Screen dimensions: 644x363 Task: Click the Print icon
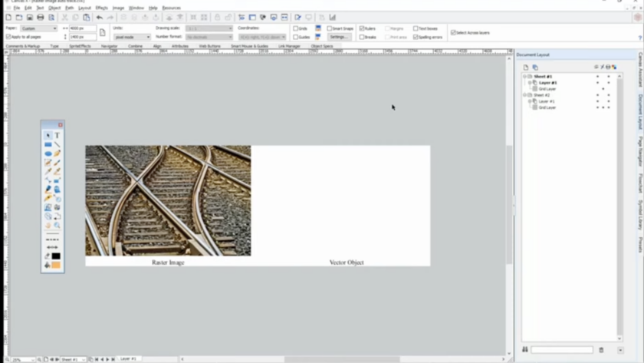pyautogui.click(x=40, y=17)
